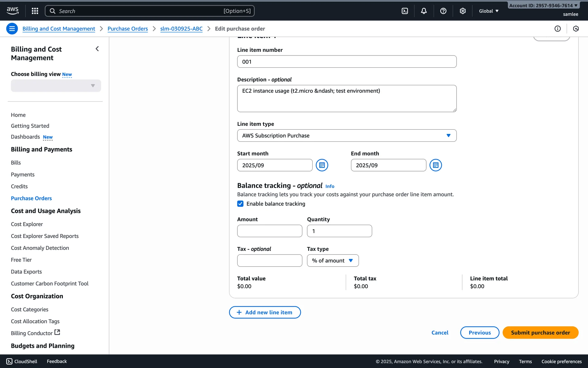The height and width of the screenshot is (368, 588).
Task: Collapse the Billing and Cost Management sidebar
Action: point(97,49)
